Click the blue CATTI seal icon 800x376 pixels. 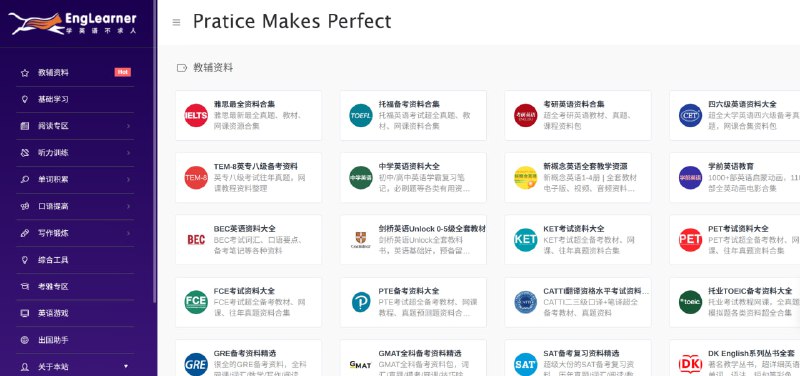[526, 302]
